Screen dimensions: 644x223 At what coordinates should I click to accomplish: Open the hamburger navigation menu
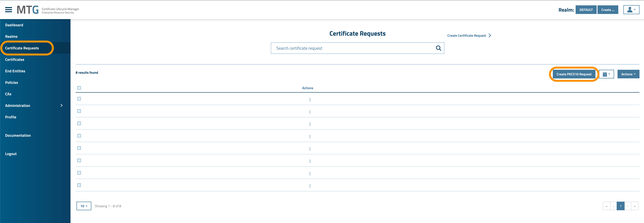click(8, 10)
